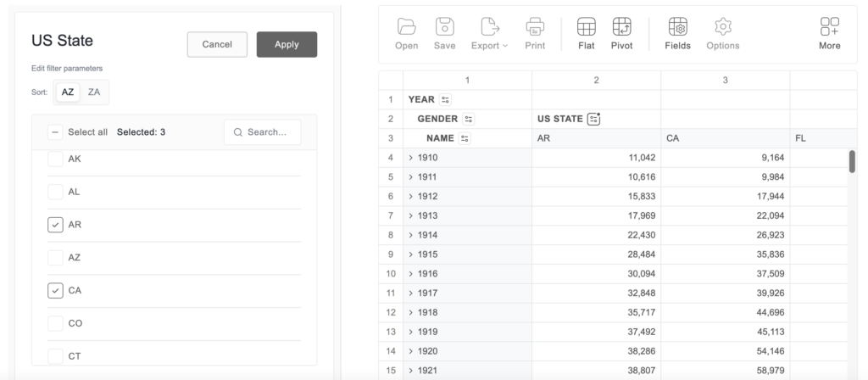Switch to Flat table view

pyautogui.click(x=587, y=34)
